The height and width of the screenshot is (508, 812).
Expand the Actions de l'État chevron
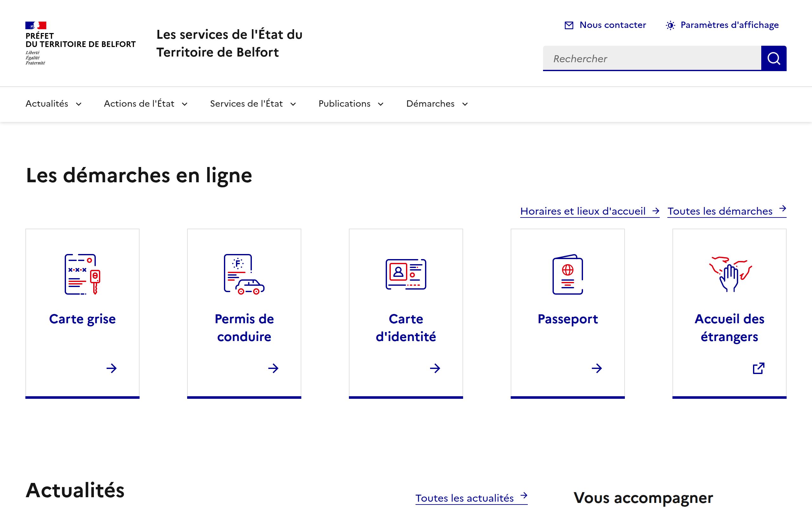tap(185, 104)
